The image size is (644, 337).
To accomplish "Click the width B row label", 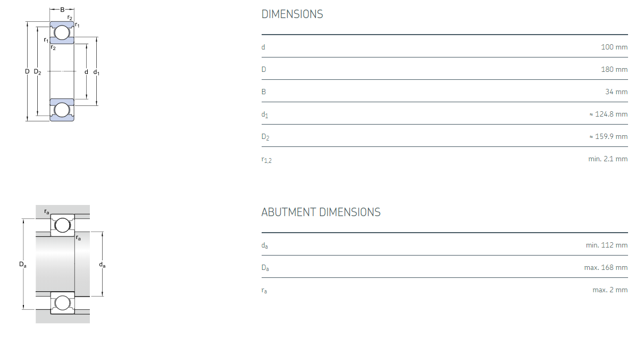I will pyautogui.click(x=263, y=92).
